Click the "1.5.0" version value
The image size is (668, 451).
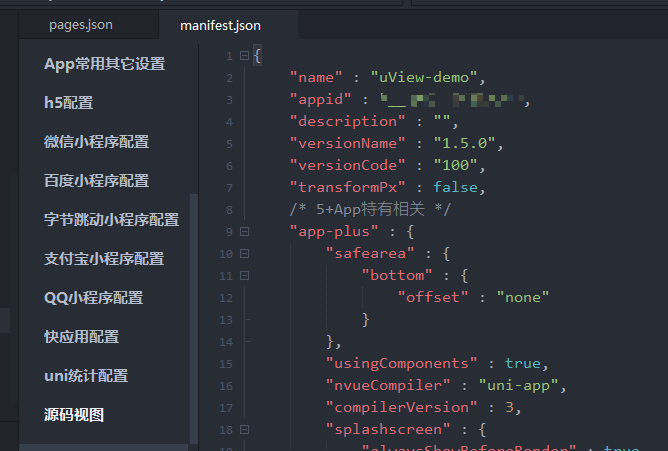(x=464, y=144)
